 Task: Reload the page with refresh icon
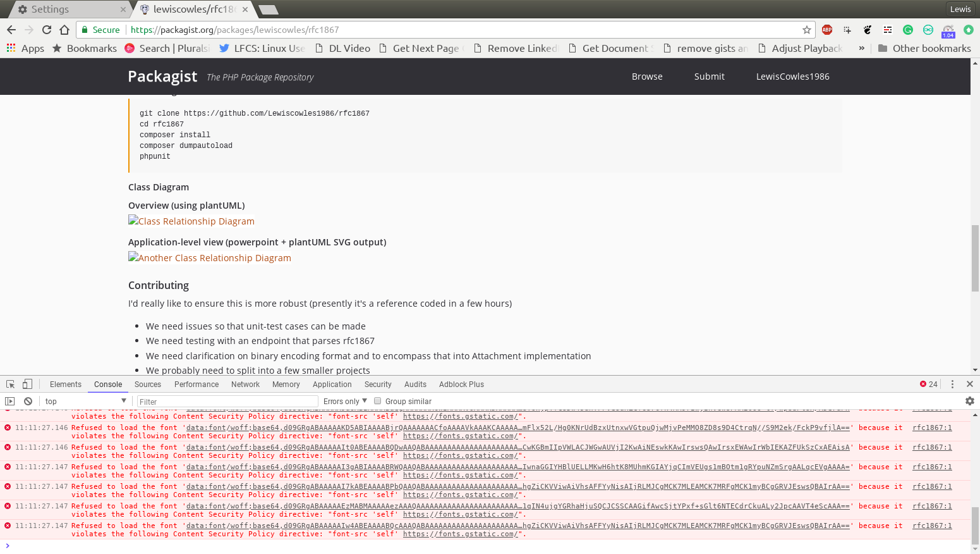click(x=47, y=30)
